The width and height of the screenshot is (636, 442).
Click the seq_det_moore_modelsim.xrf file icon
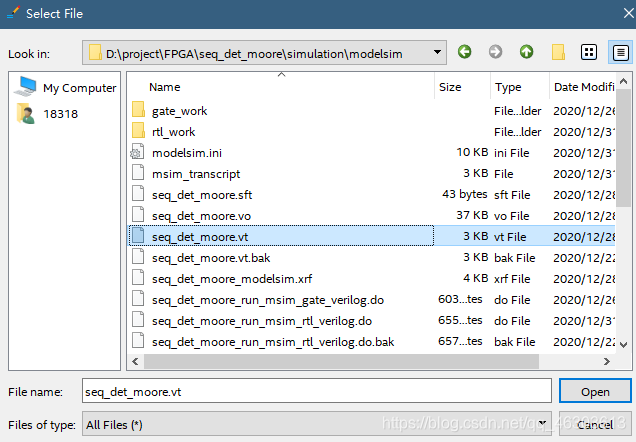pos(138,278)
